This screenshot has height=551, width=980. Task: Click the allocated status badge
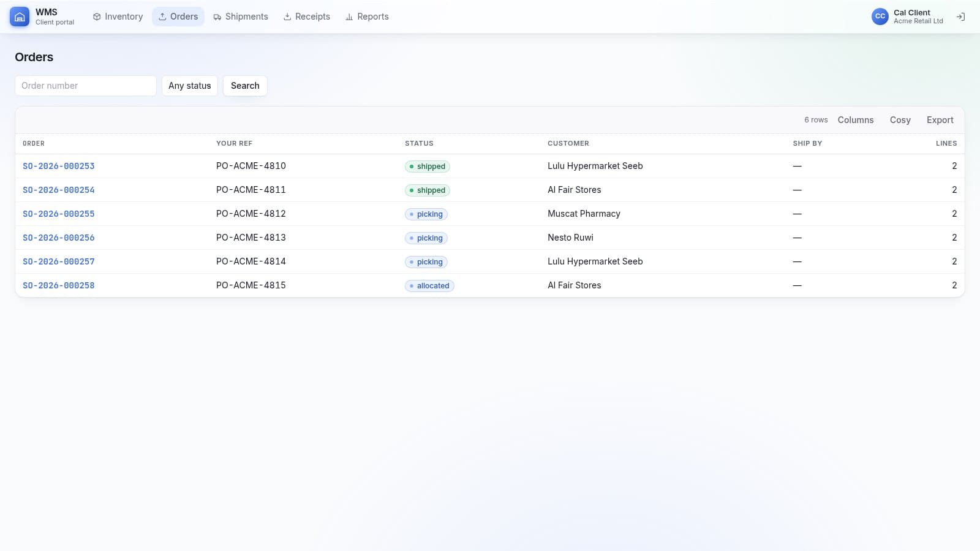429,286
